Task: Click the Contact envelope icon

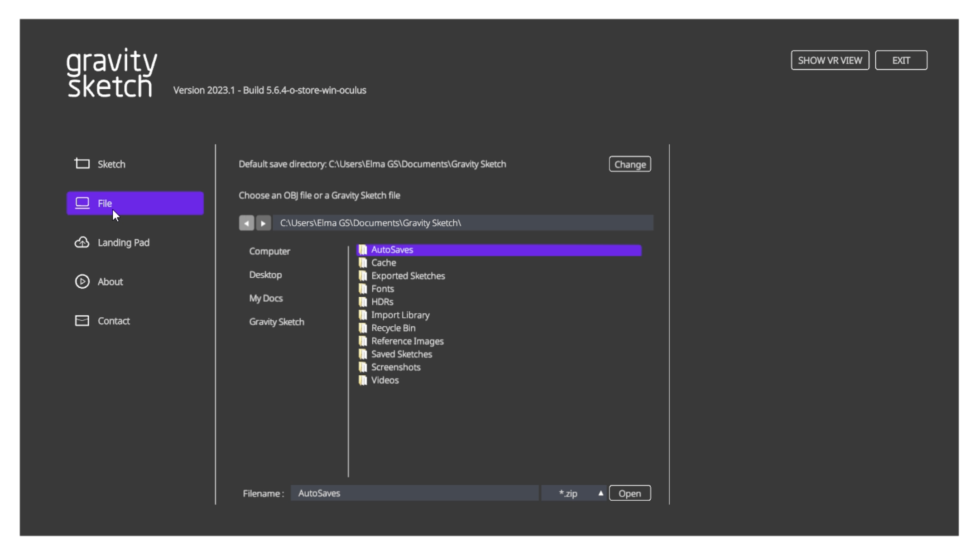Action: click(82, 321)
